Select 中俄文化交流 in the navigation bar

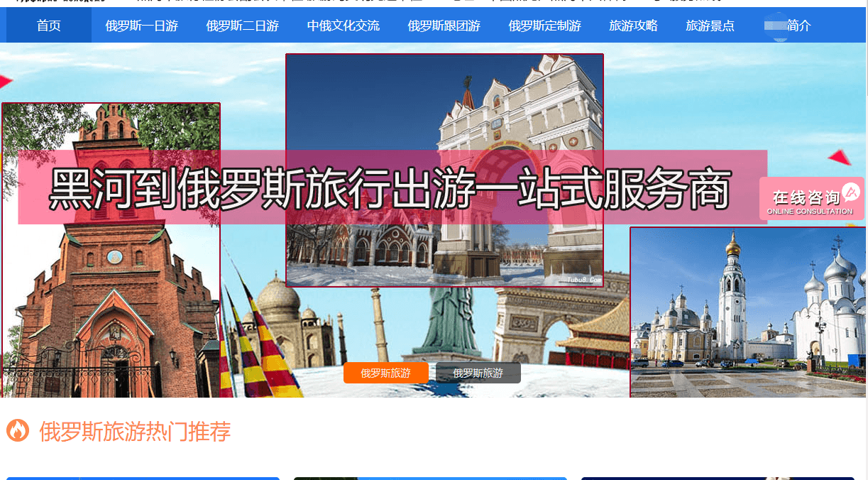pyautogui.click(x=343, y=26)
